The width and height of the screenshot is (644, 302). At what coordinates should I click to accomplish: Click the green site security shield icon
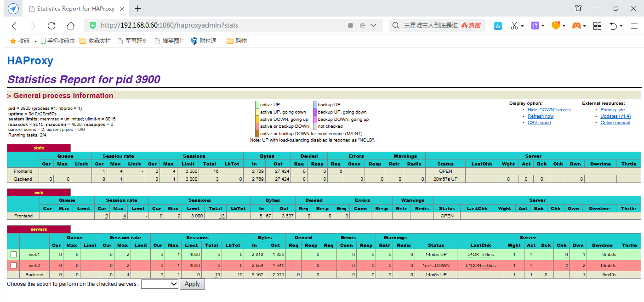(93, 26)
